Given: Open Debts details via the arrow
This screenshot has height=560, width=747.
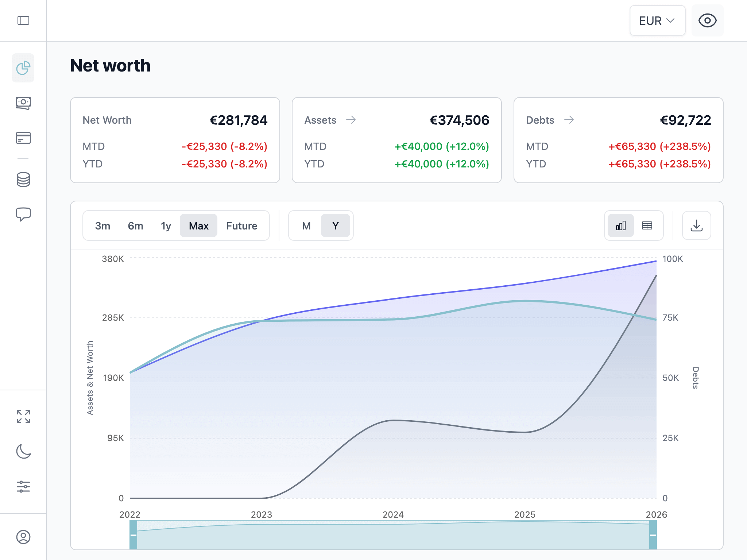Looking at the screenshot, I should tap(569, 120).
